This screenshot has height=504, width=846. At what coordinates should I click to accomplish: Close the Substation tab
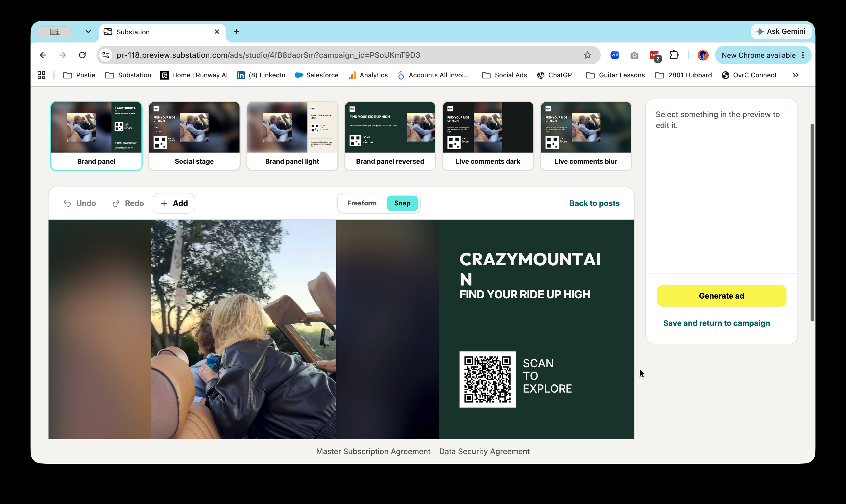coord(217,32)
